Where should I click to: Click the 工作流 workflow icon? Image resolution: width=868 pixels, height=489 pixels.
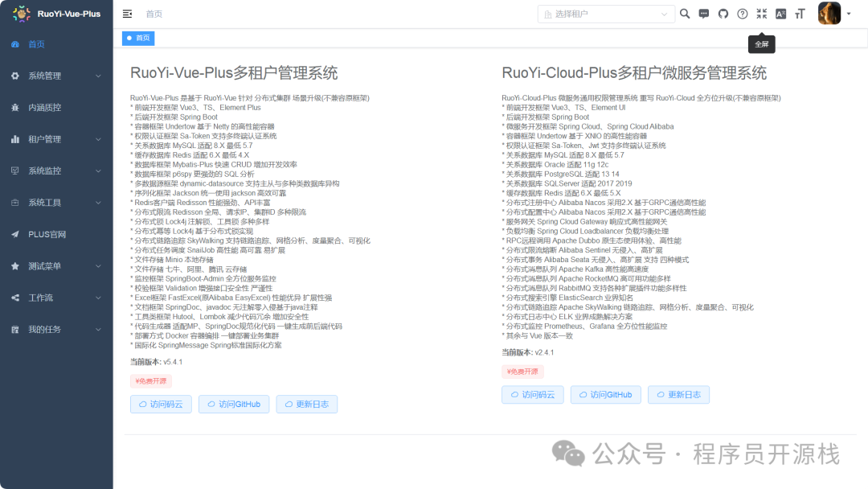click(15, 298)
